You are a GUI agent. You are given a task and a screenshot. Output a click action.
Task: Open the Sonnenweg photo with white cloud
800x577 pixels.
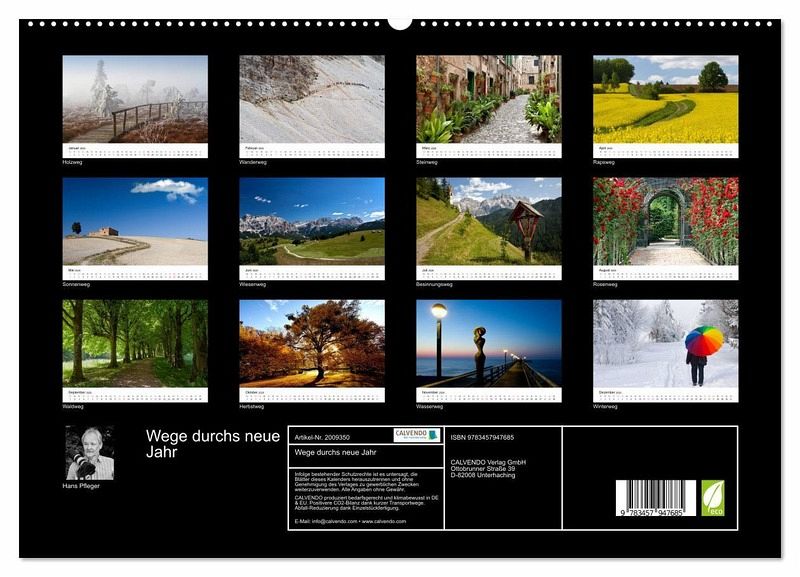pos(135,221)
